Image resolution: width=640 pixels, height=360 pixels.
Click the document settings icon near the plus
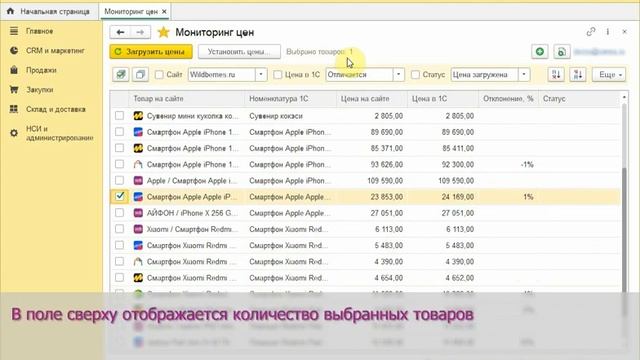tap(562, 52)
